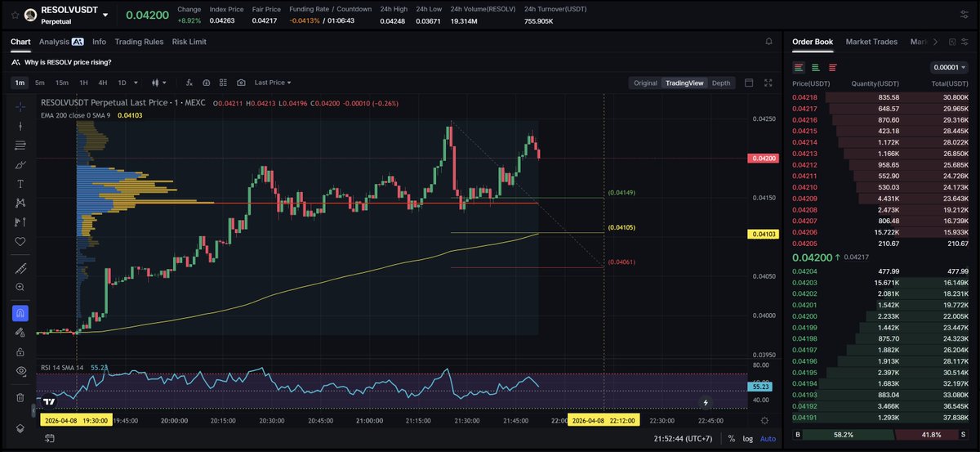Select the 15m timeframe
The image size is (980, 452).
pyautogui.click(x=62, y=83)
